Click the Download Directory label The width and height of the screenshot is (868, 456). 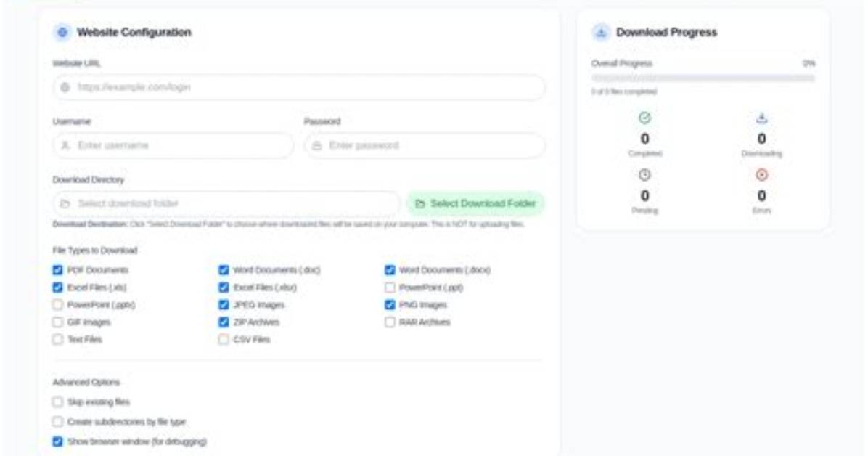coord(88,179)
